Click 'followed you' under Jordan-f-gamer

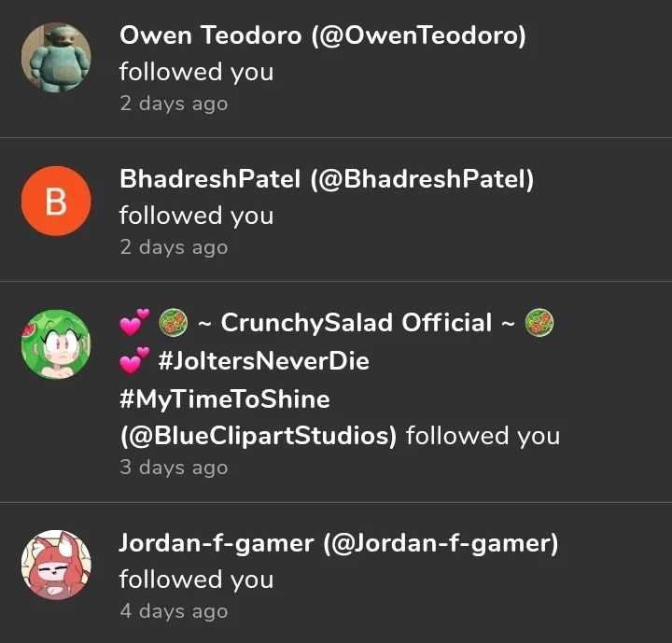(x=196, y=580)
